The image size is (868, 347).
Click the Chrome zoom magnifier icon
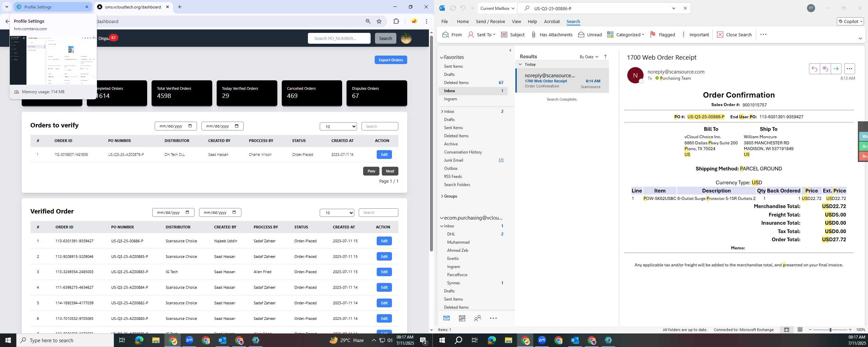pos(368,21)
